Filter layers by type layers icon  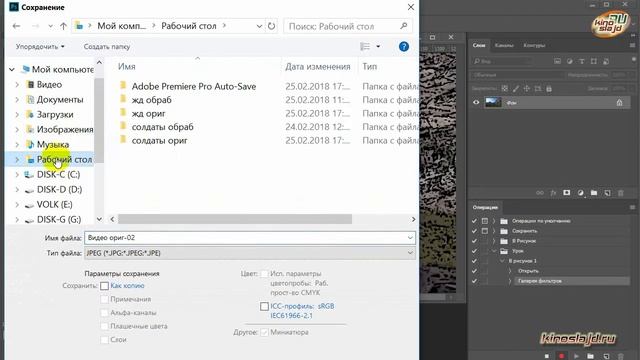[x=582, y=61]
